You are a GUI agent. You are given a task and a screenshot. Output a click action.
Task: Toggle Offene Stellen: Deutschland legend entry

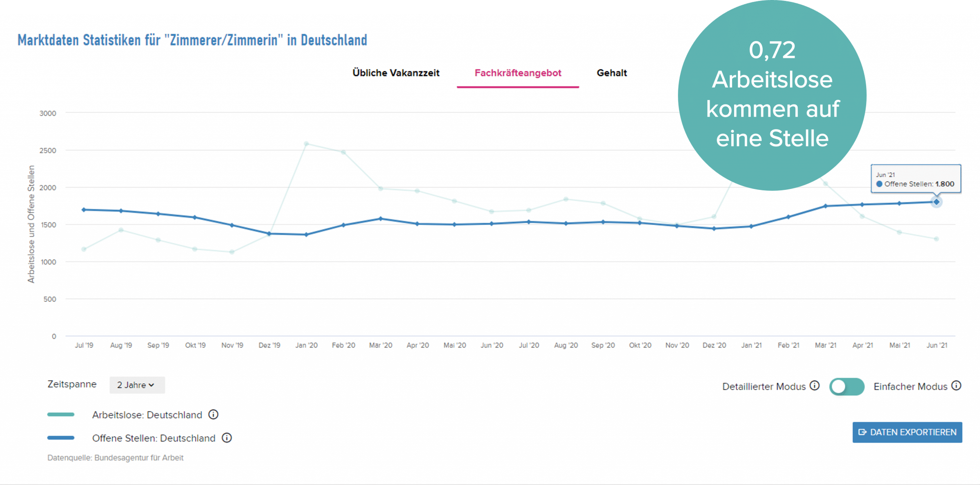154,438
